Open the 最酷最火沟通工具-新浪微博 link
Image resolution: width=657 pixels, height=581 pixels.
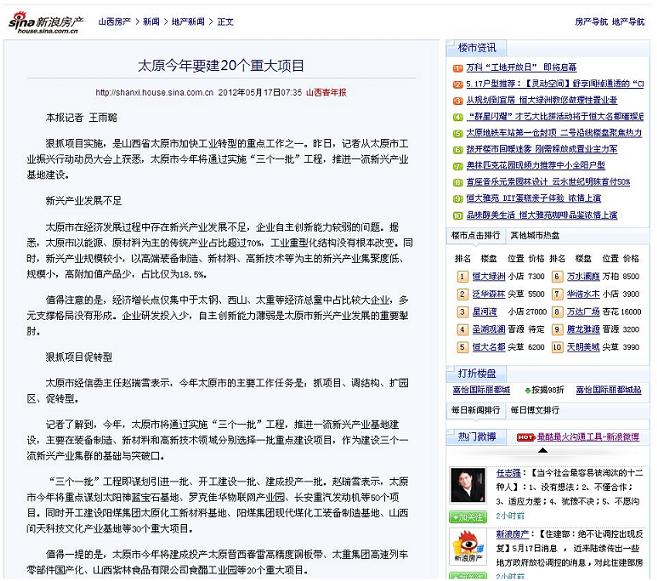click(588, 437)
